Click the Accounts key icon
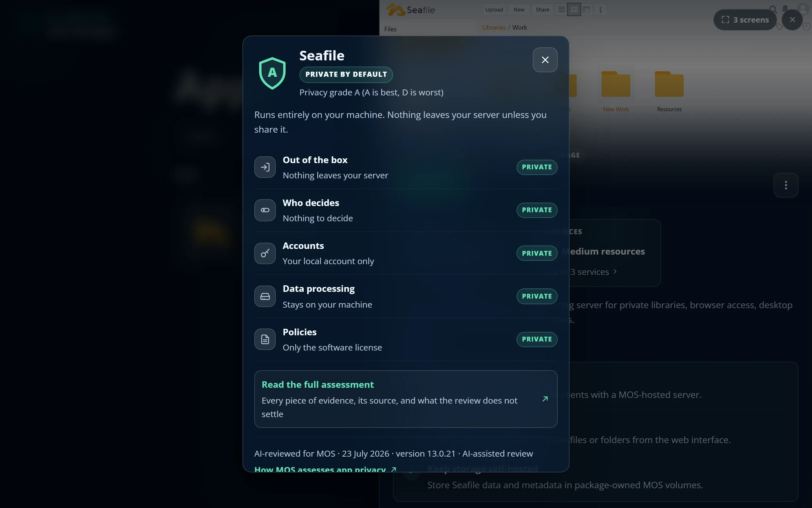Screen dimensions: 812x508 point(265,253)
